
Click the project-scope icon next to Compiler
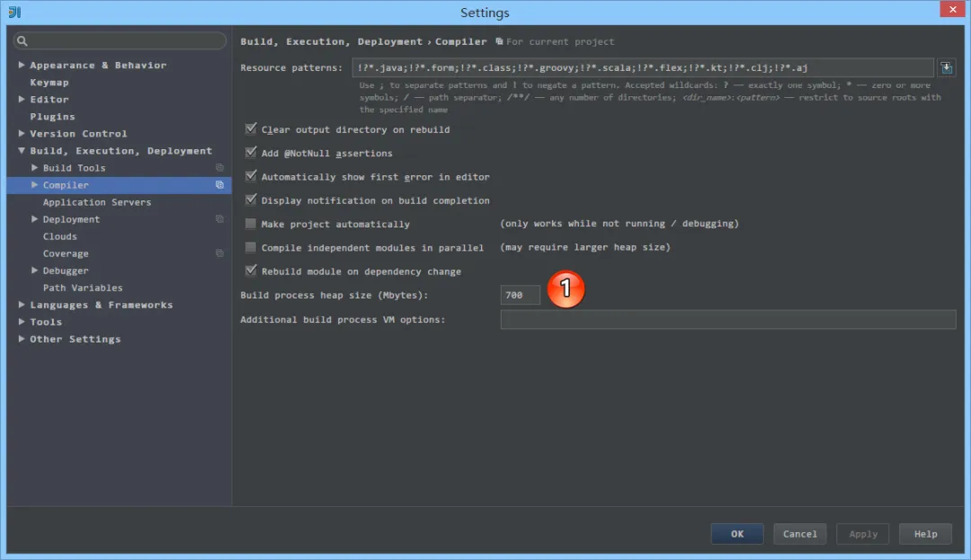[x=218, y=184]
